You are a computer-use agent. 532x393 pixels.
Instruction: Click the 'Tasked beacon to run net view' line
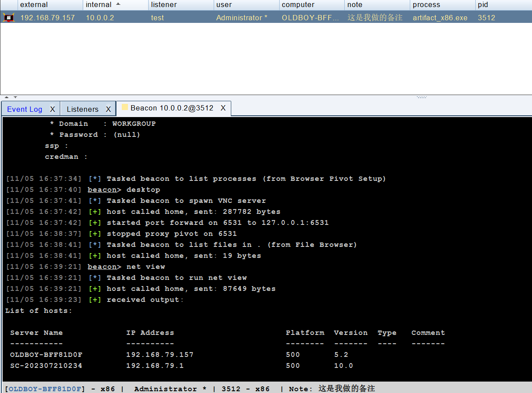click(126, 278)
